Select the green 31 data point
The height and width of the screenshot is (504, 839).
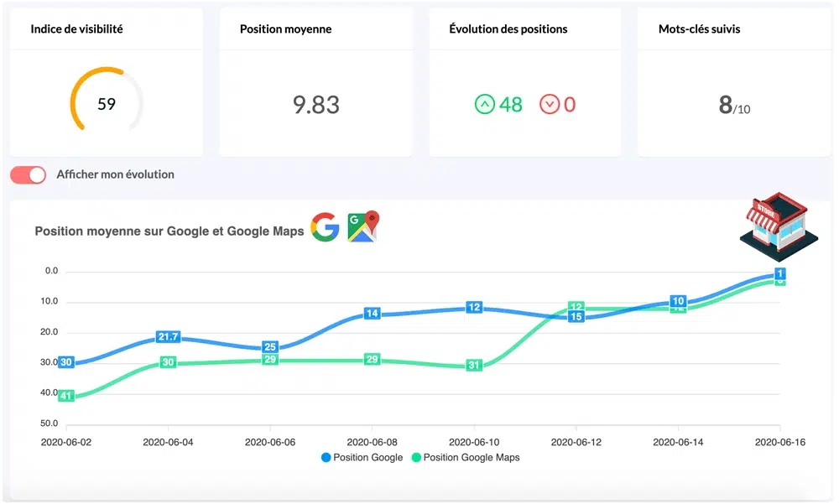point(474,366)
